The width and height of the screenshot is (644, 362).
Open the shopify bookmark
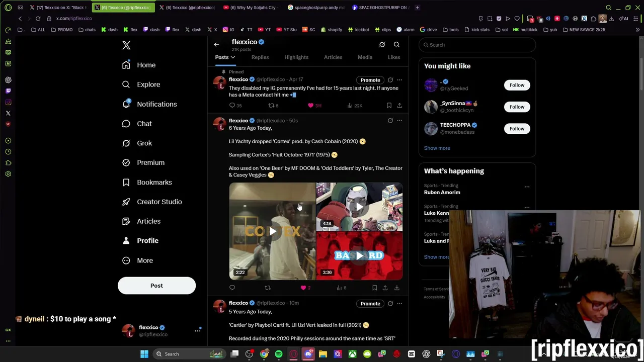331,30
